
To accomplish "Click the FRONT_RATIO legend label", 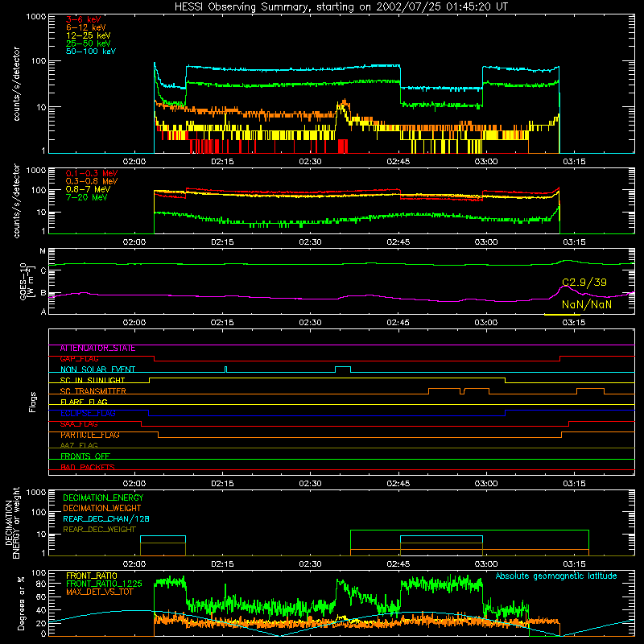I will click(x=92, y=576).
